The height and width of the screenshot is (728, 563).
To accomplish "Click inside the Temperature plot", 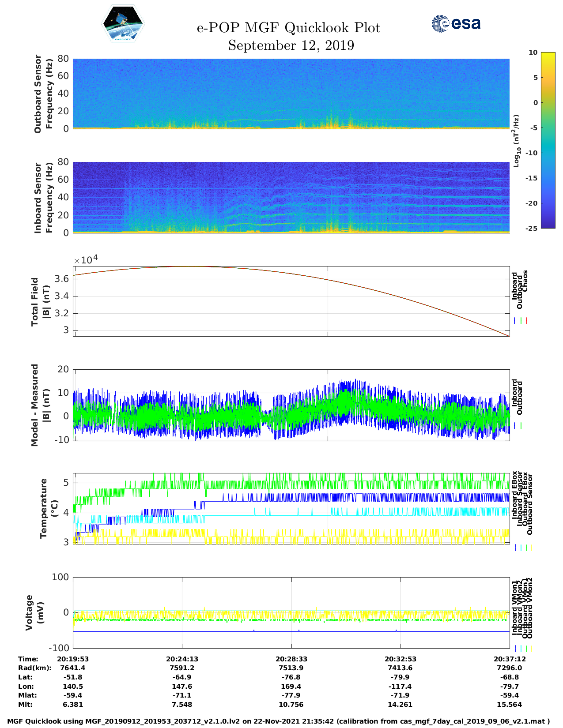I will coord(291,509).
